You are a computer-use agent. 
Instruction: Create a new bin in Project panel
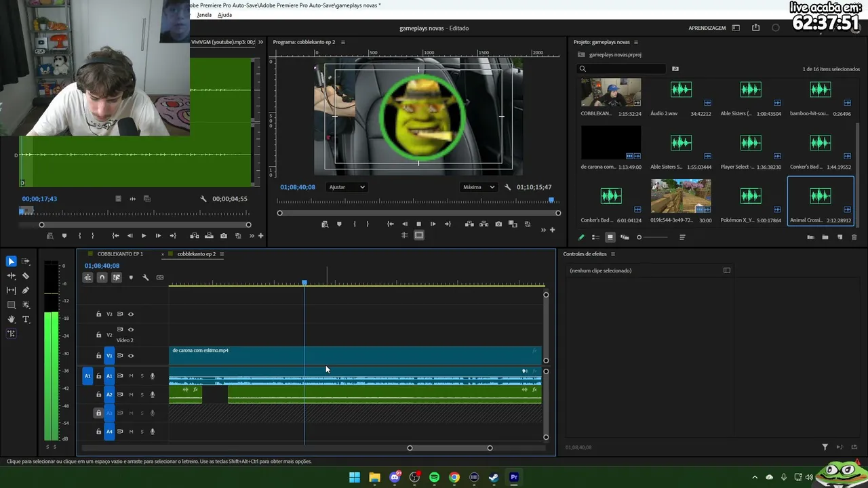[x=825, y=237]
